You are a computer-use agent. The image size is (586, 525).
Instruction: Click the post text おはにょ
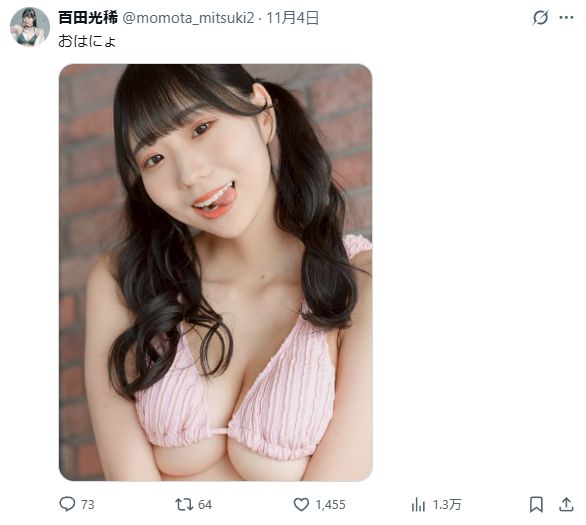point(87,41)
